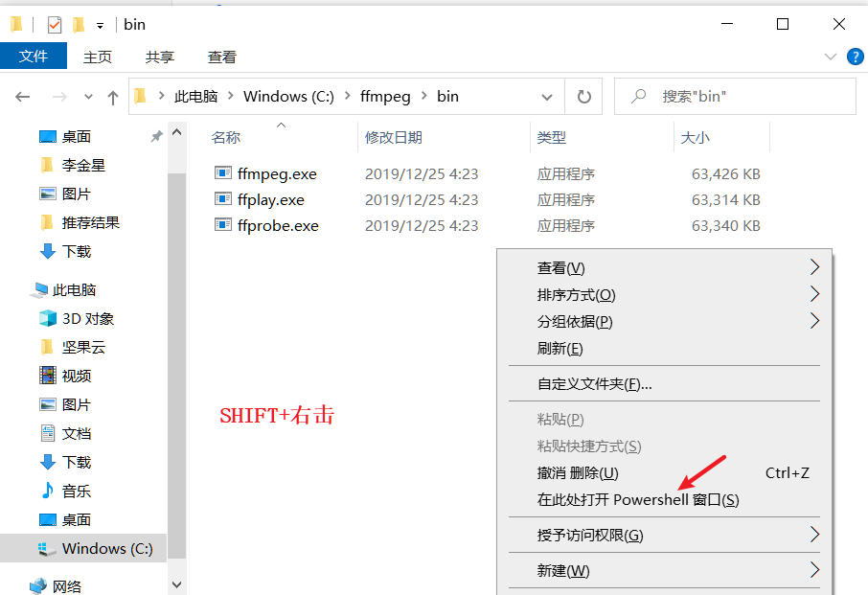Refresh the bin folder view
This screenshot has height=595, width=868.
coord(584,97)
